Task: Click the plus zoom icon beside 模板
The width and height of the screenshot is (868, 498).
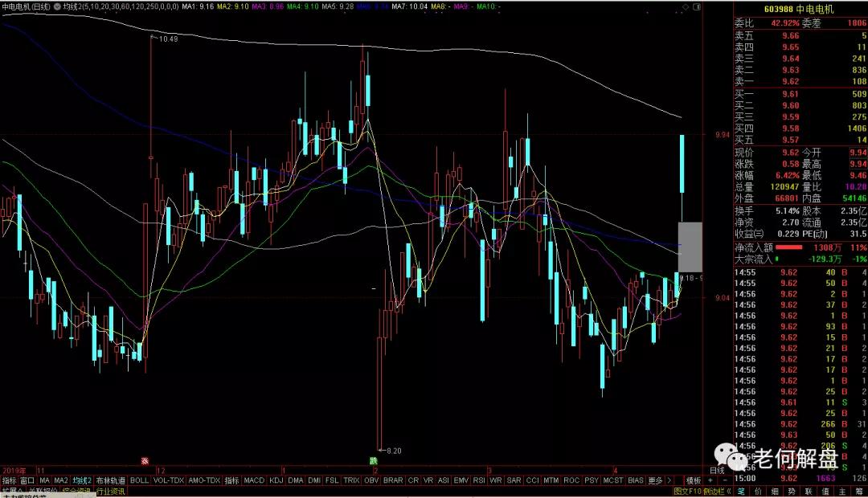Action: pyautogui.click(x=710, y=480)
